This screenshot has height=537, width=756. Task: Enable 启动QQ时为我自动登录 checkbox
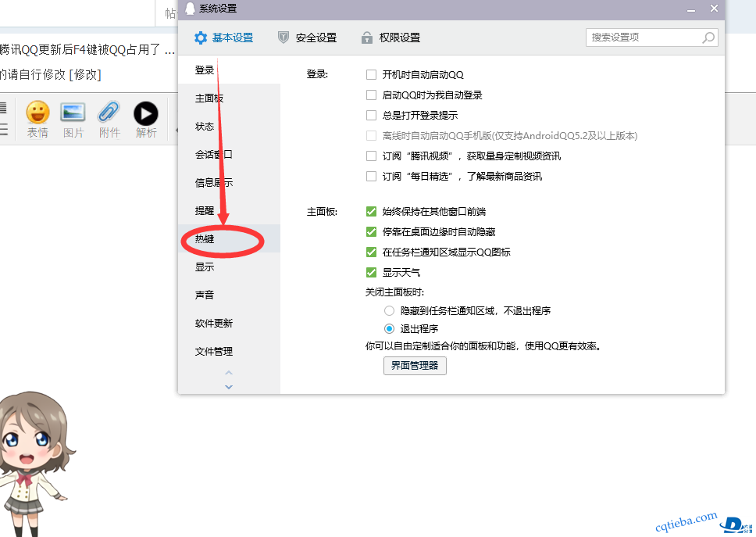[x=371, y=95]
